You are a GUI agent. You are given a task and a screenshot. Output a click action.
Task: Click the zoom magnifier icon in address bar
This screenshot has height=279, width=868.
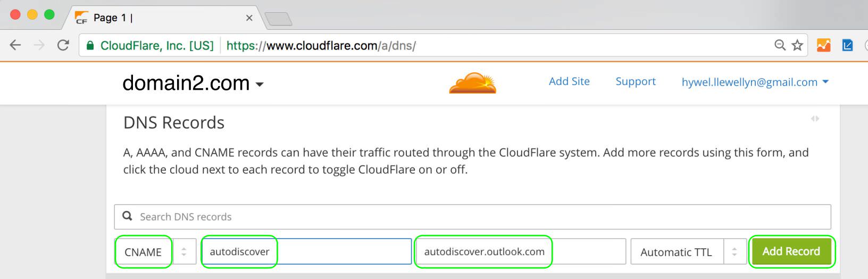coord(780,45)
